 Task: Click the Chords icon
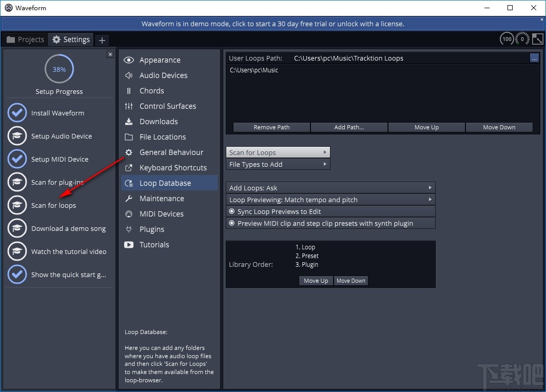click(x=129, y=91)
